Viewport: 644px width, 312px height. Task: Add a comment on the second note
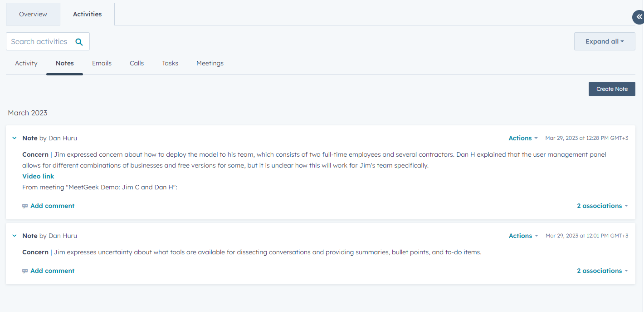(52, 271)
